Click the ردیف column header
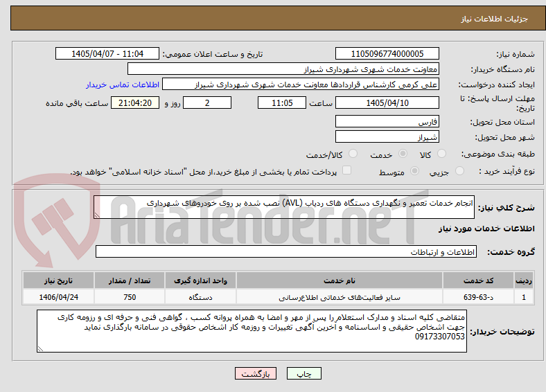This screenshot has height=392, width=546. (524, 280)
